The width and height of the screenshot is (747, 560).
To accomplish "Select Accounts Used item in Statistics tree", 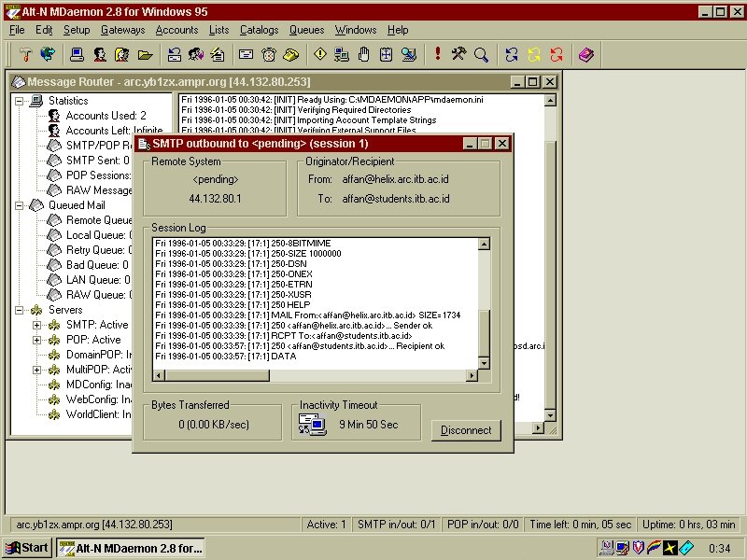I will tap(106, 116).
